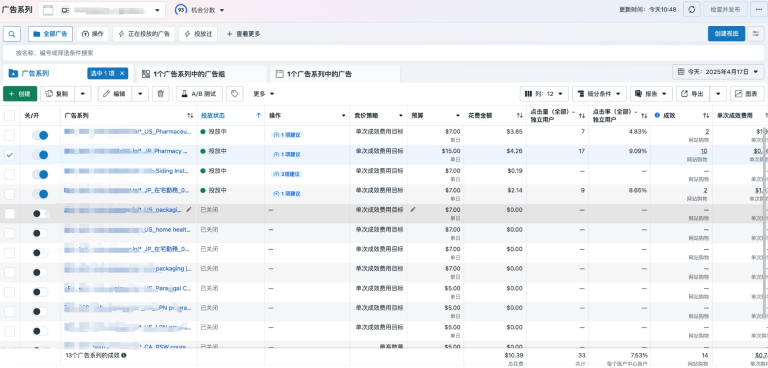
Task: Expand the opportunity score dropdown
Action: [222, 10]
